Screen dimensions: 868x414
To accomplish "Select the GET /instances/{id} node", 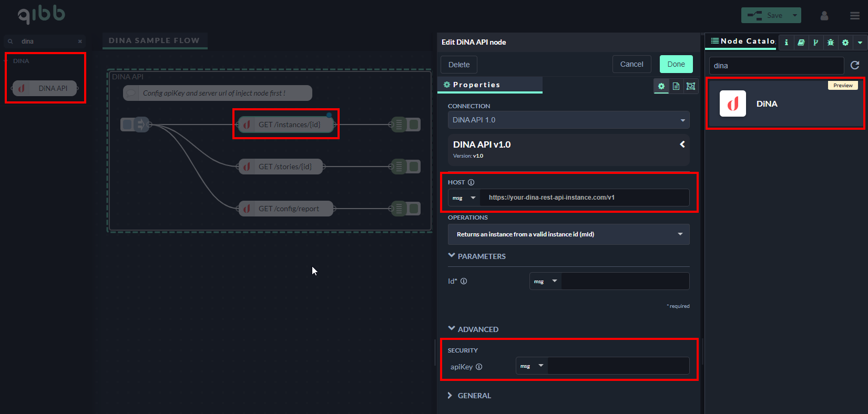I will coord(286,125).
